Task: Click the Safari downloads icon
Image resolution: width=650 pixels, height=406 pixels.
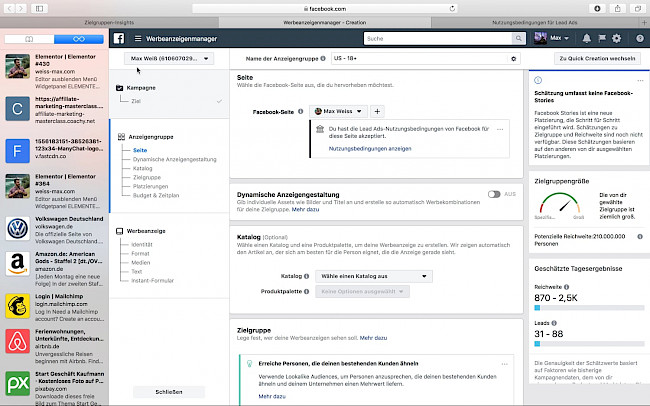Action: pos(597,7)
